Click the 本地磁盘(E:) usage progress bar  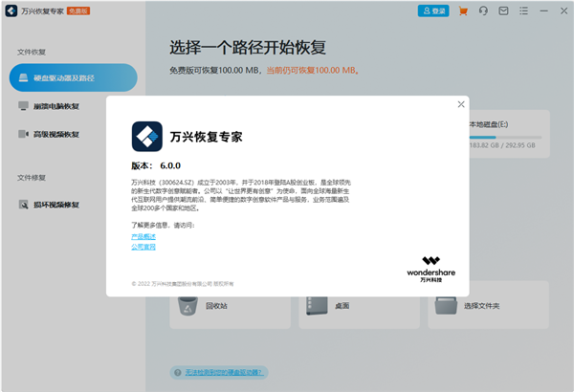pos(505,138)
